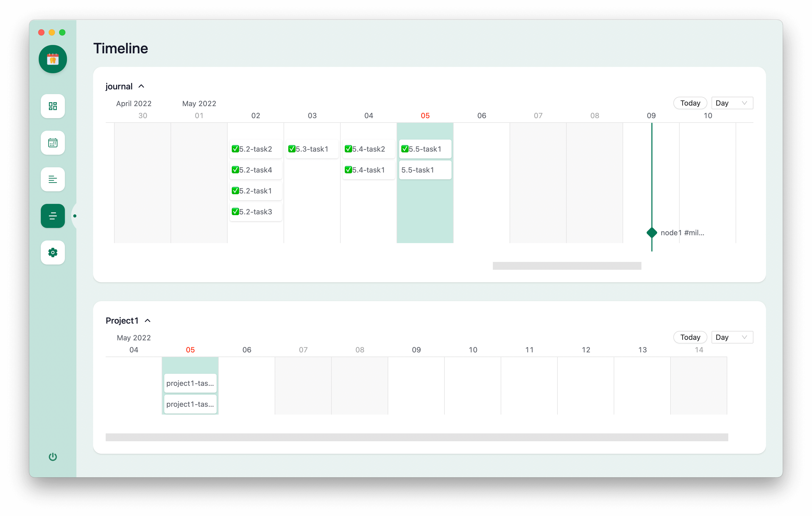
Task: Click April 2022 month label
Action: (x=134, y=104)
